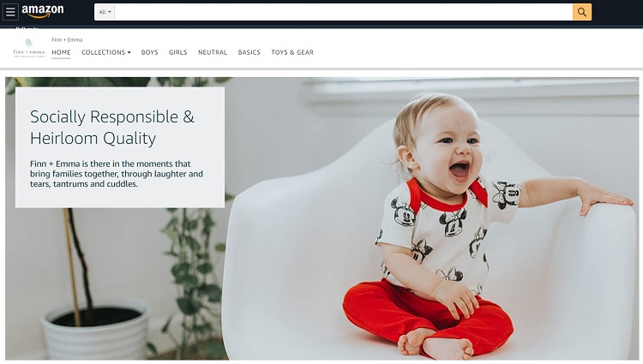Image resolution: width=643 pixels, height=364 pixels.
Task: Expand the All departments search dropdown
Action: click(105, 12)
